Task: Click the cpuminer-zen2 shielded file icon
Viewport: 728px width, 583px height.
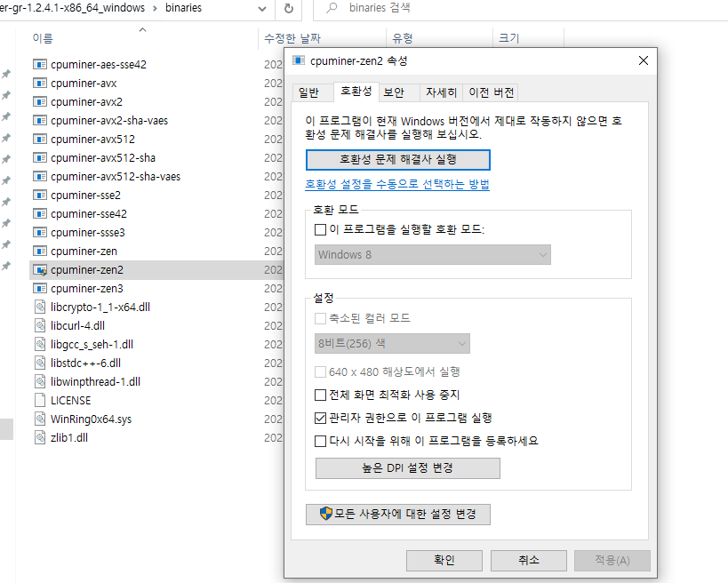Action: (40, 269)
